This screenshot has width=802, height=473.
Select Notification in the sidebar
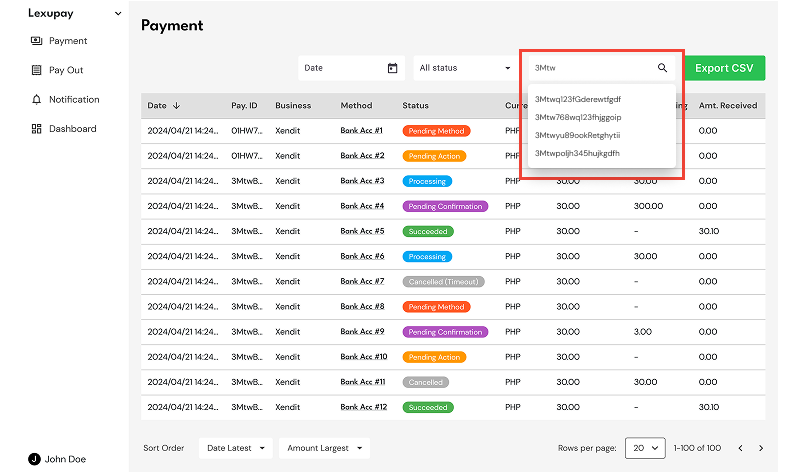coord(74,99)
